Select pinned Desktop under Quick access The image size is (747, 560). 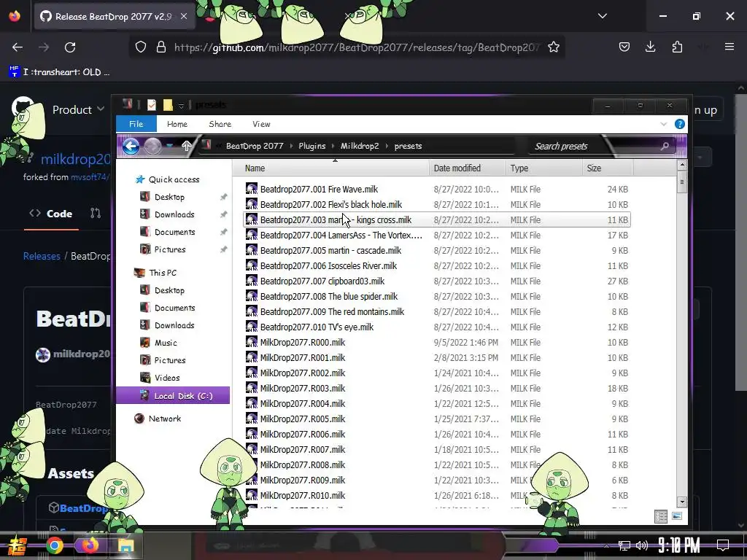pos(169,197)
